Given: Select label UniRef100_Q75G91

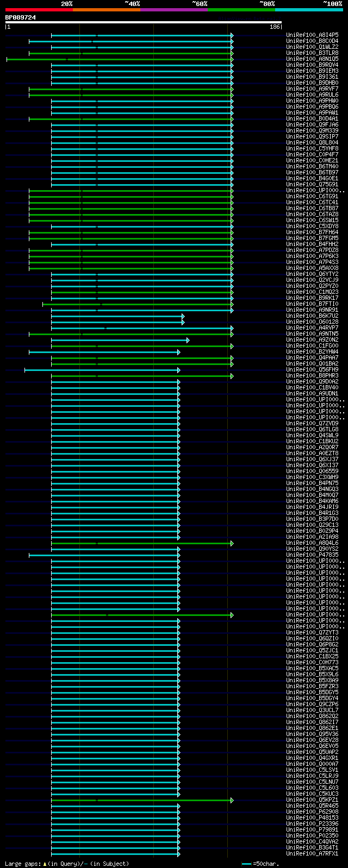Looking at the screenshot, I should pyautogui.click(x=312, y=184).
